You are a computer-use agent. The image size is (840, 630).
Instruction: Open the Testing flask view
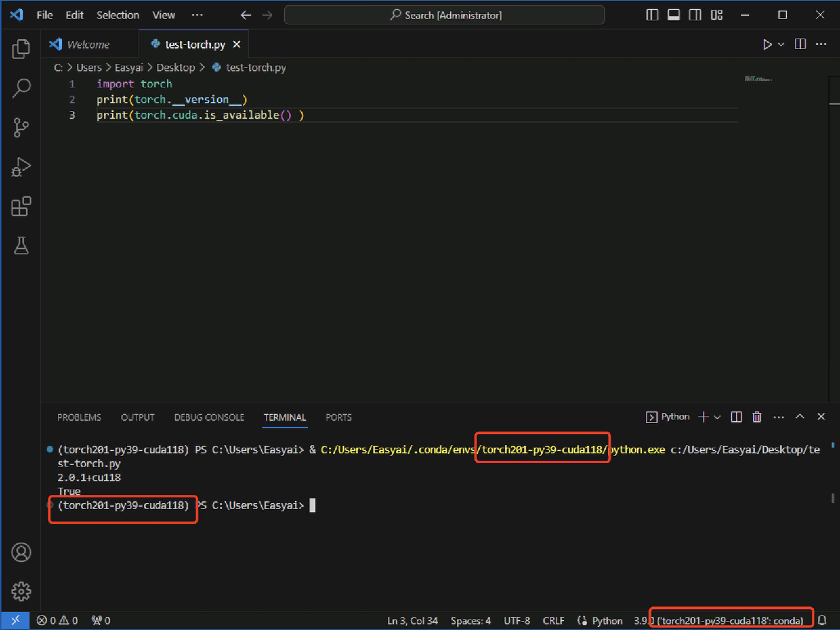coord(21,246)
